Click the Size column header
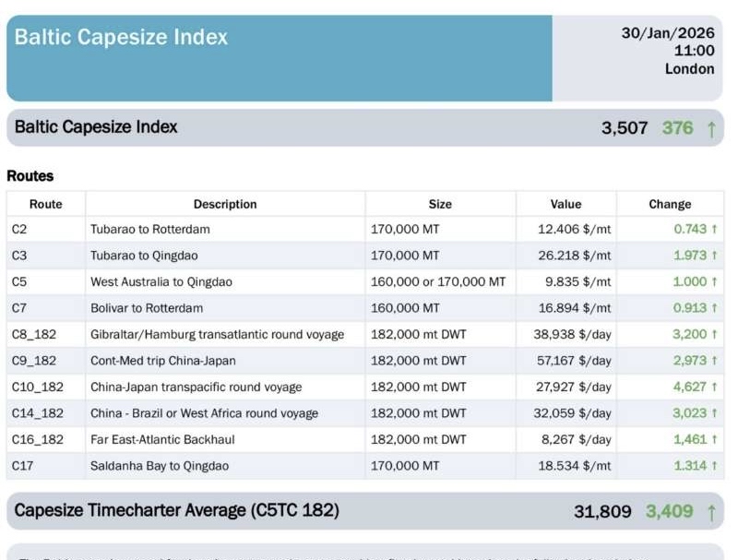Image resolution: width=738 pixels, height=560 pixels. coord(440,204)
